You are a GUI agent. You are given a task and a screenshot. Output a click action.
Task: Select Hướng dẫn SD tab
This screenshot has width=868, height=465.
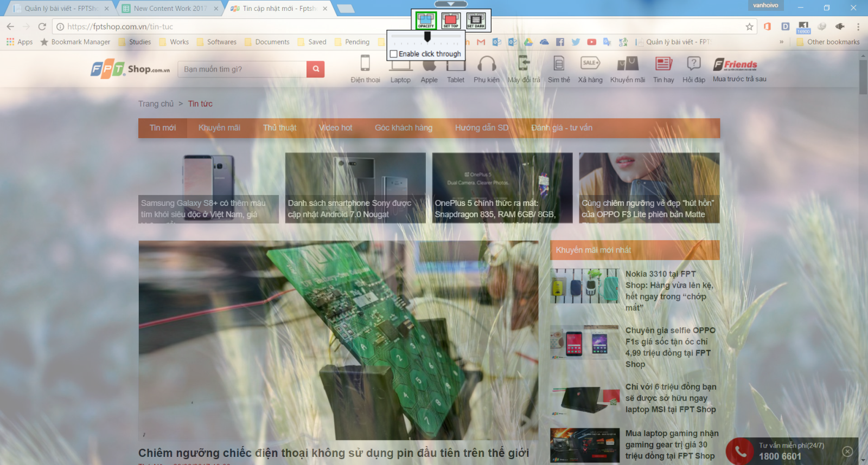(482, 128)
